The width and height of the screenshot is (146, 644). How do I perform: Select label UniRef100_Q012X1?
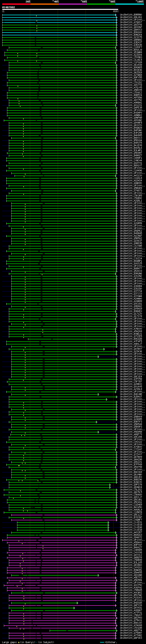pyautogui.click(x=131, y=105)
